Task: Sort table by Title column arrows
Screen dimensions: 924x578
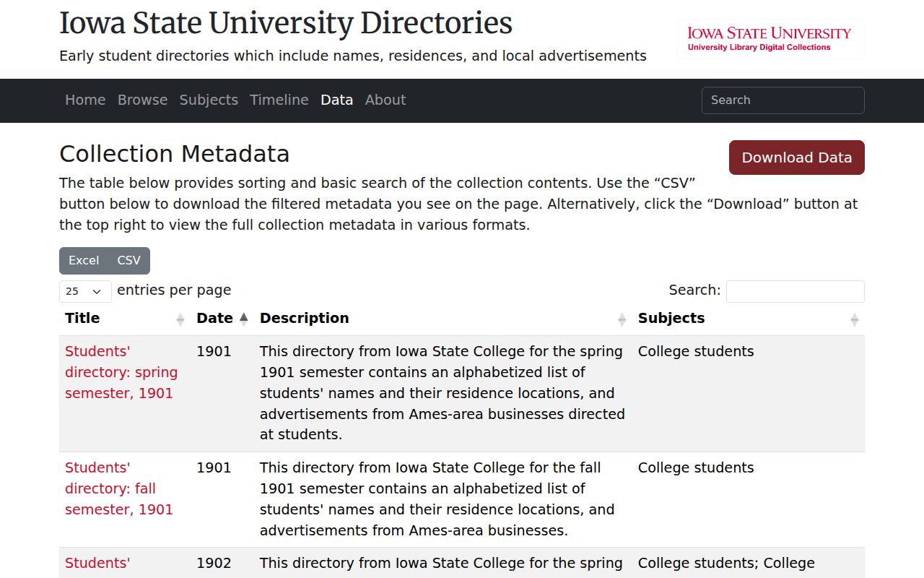Action: [180, 319]
